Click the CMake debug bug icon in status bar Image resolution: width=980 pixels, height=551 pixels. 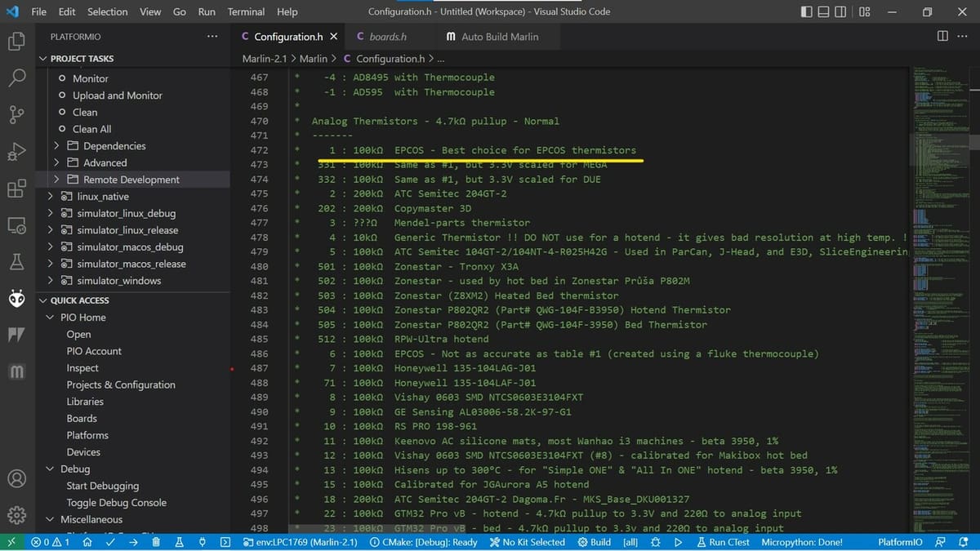tap(655, 542)
